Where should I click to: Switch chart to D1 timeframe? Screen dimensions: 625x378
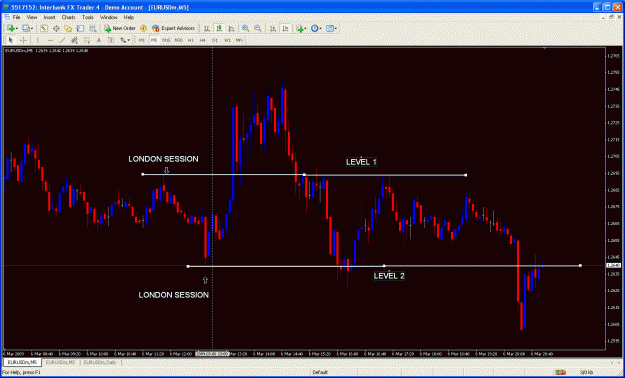(x=215, y=40)
